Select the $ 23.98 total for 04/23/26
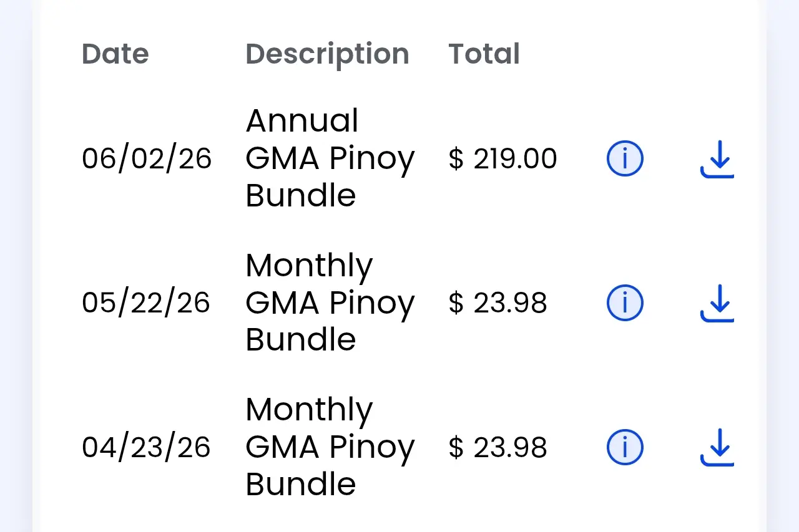 click(x=498, y=447)
